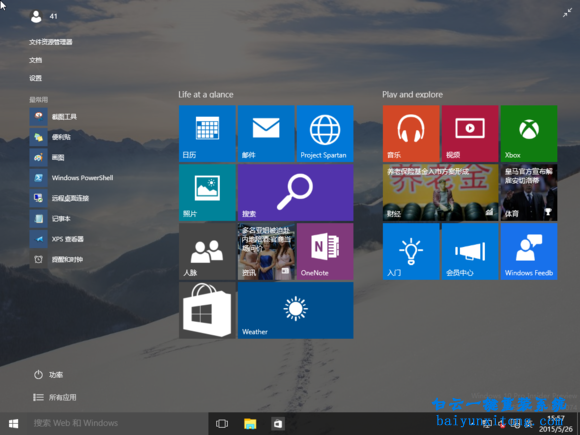Open the Finance (财经) live tile
This screenshot has width=580, height=435.
tap(440, 192)
